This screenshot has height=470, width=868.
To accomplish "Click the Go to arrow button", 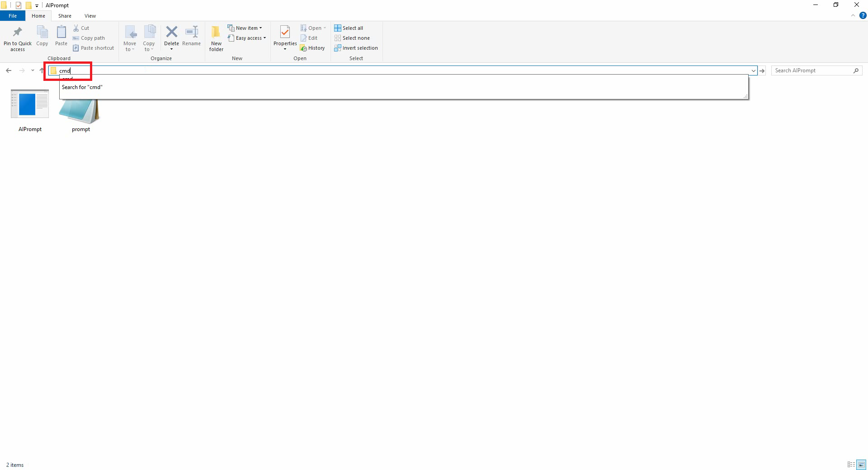I will pos(762,70).
